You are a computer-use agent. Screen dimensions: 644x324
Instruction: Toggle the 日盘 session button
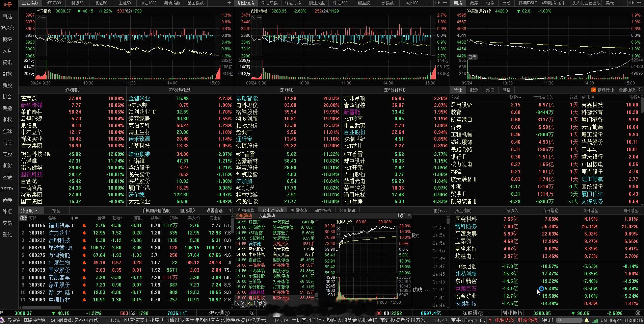(x=472, y=57)
